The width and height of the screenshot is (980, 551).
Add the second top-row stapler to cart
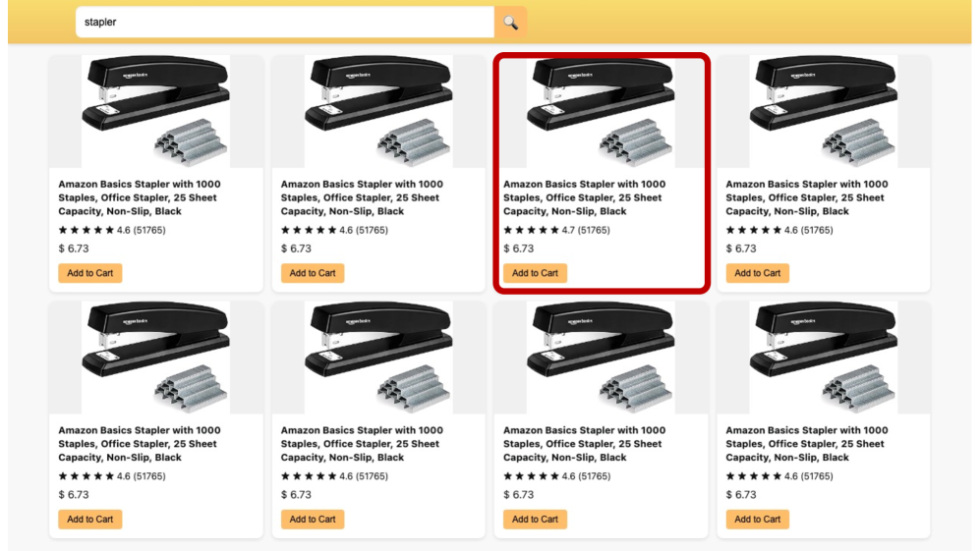point(313,273)
